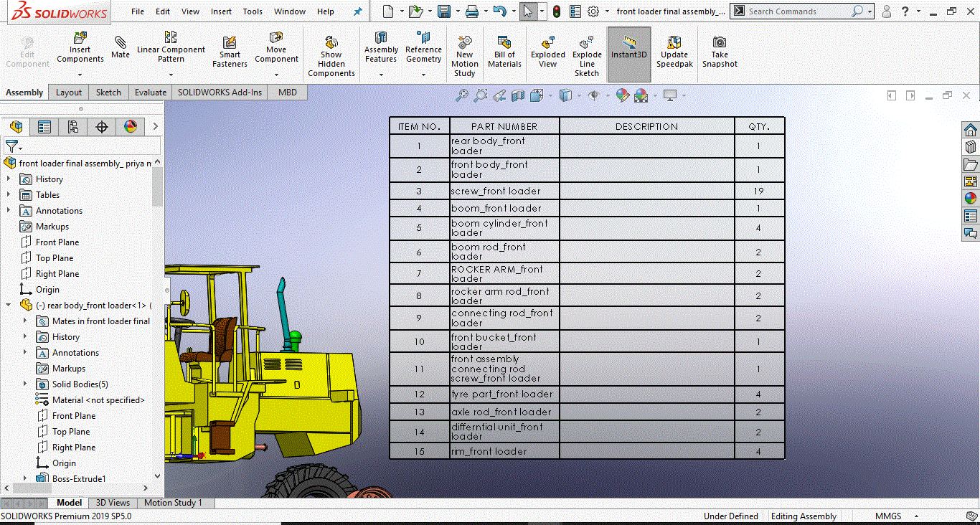Expand Mates in front loader final

(25, 321)
